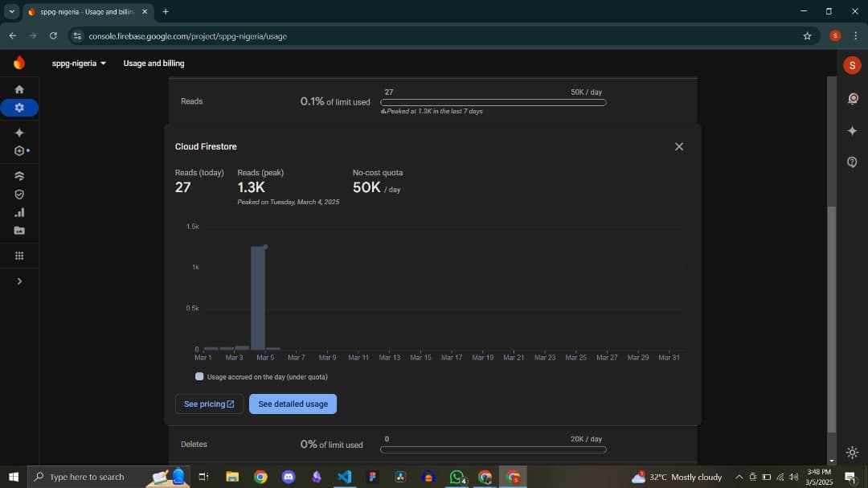Bookmark this page with star icon
The image size is (868, 488).
[807, 36]
